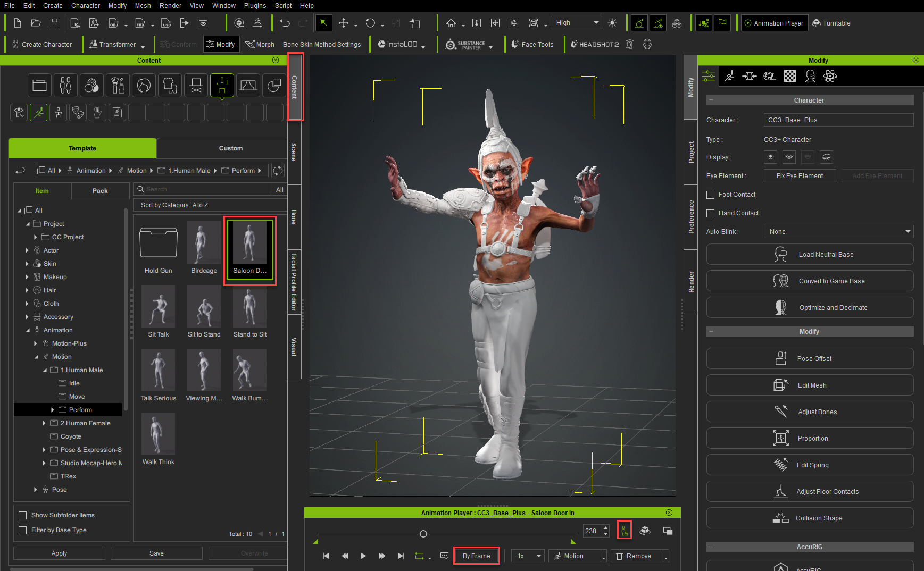This screenshot has width=924, height=571.
Task: Expand the 2.Human Female folder
Action: [x=44, y=423]
